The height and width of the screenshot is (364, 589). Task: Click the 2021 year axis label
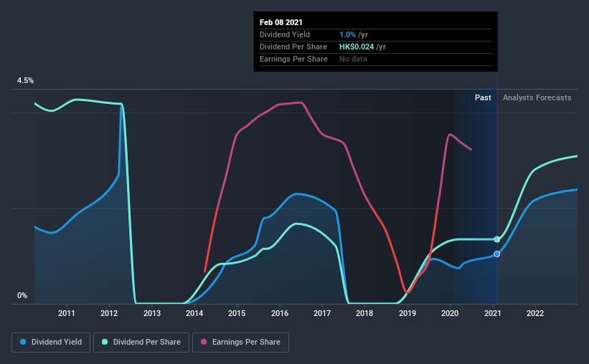coord(492,313)
